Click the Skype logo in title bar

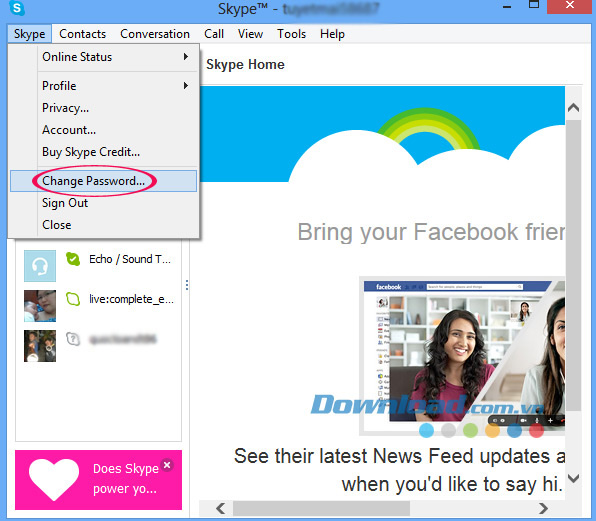(17, 8)
